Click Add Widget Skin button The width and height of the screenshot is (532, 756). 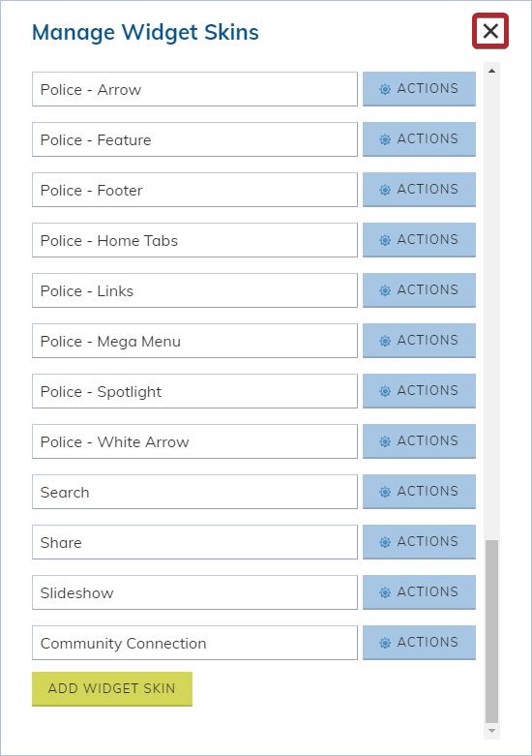[112, 689]
